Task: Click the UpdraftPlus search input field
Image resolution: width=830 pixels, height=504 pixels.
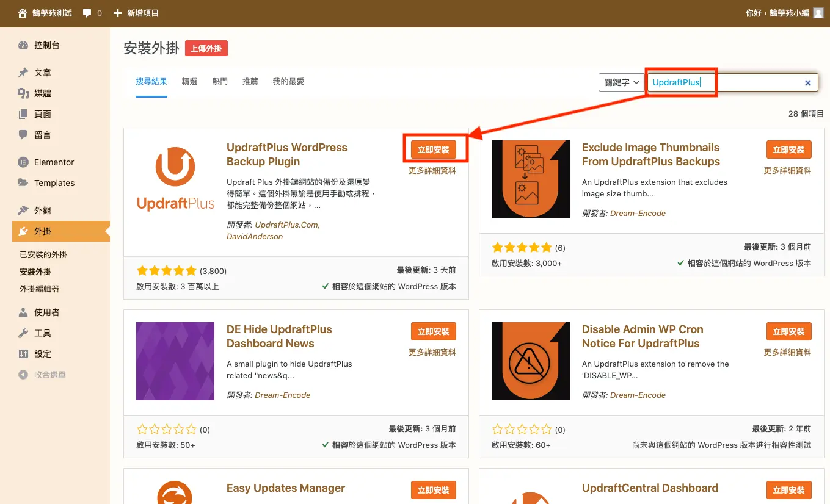Action: [x=733, y=82]
